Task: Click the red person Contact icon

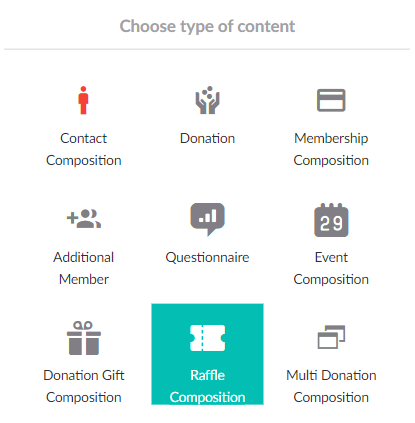Action: click(83, 100)
